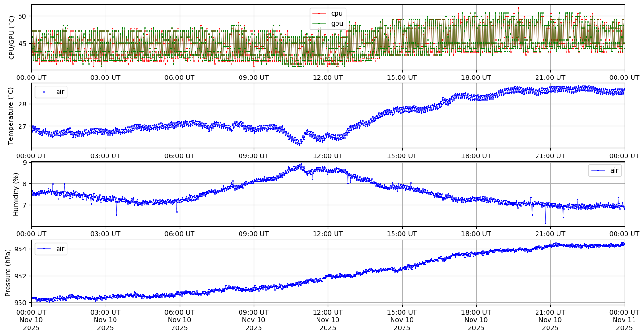Click the red cpu legend line marker
Viewport: 644px width, 336px height.
pos(319,14)
